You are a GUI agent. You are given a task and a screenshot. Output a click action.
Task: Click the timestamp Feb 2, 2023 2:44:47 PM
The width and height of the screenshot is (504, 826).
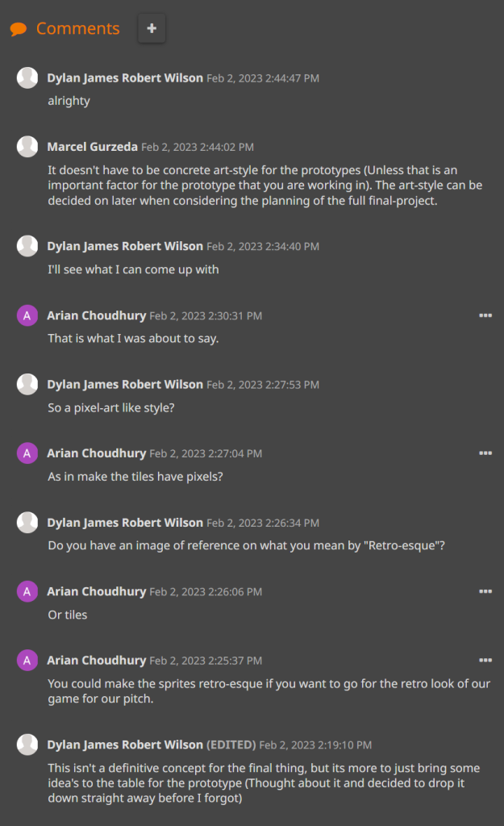(x=263, y=78)
